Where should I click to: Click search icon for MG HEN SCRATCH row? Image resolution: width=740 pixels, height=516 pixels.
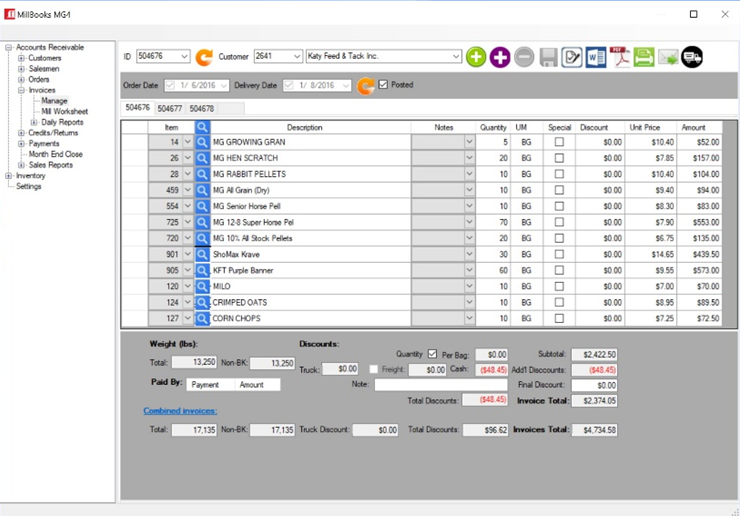click(x=202, y=158)
